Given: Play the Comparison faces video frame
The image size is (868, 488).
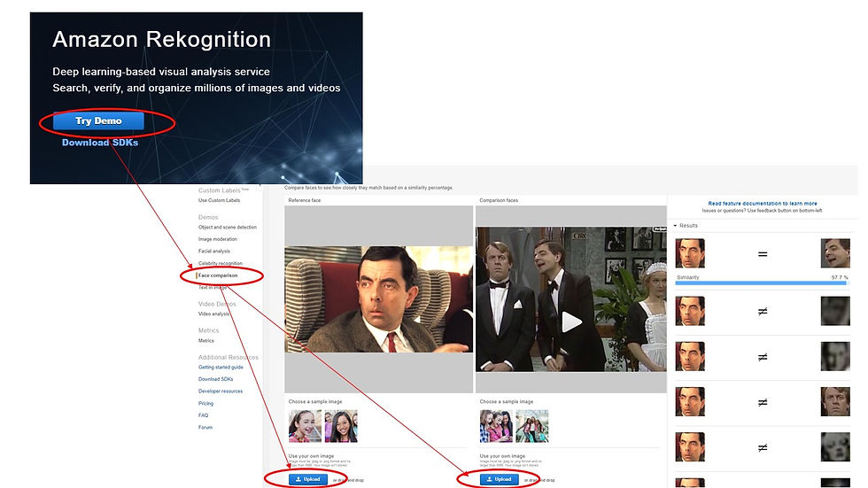Looking at the screenshot, I should tap(572, 321).
